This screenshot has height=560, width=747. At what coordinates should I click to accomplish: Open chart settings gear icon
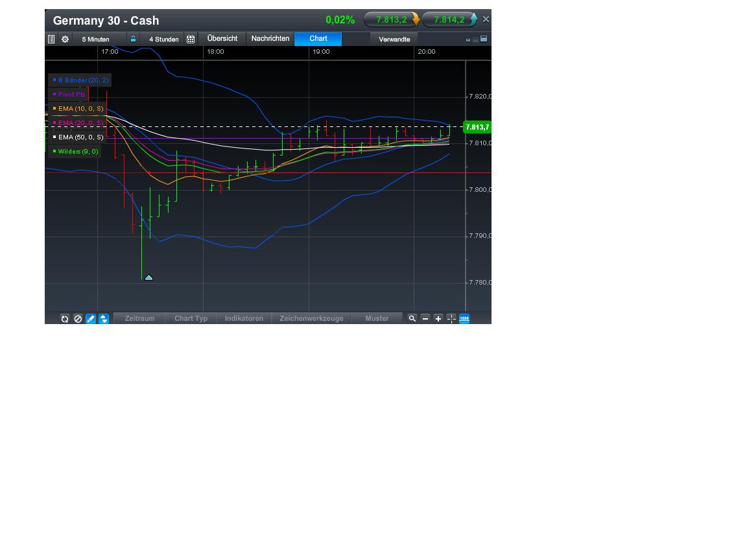[65, 39]
